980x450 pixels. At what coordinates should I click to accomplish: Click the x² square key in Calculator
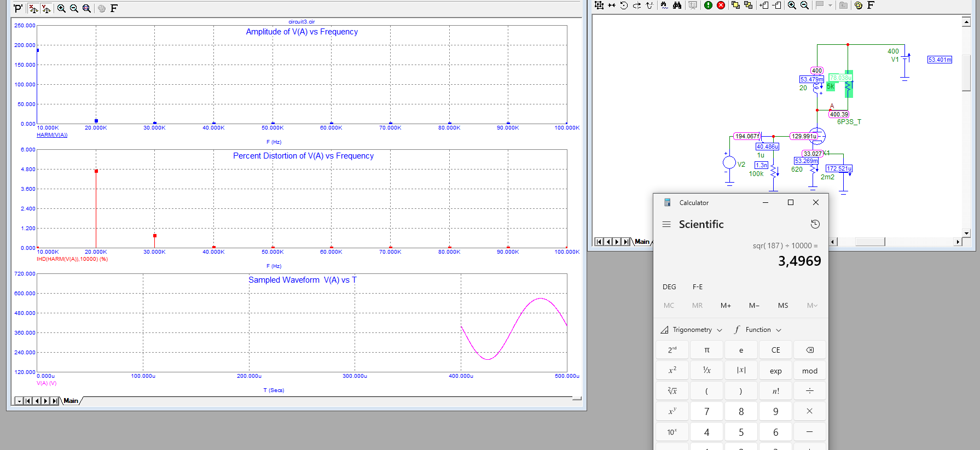[672, 371]
